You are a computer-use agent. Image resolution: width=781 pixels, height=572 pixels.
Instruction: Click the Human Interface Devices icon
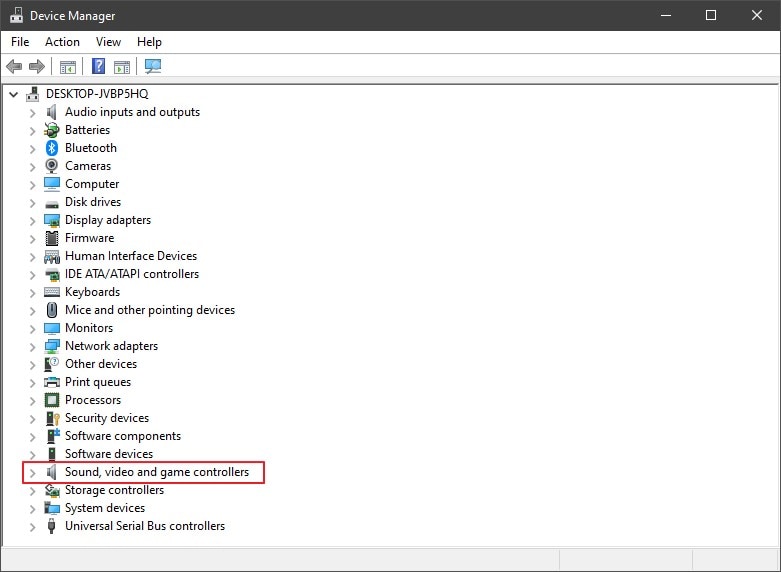[x=52, y=257]
